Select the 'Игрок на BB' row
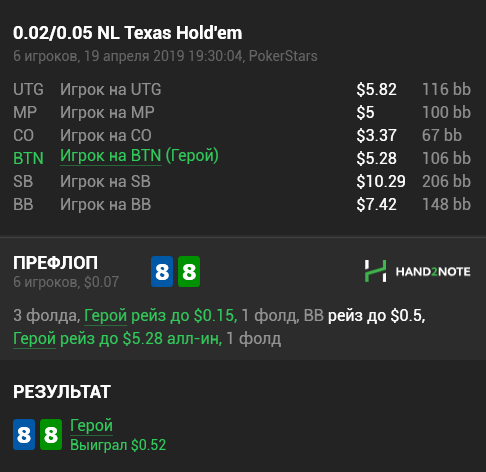 [242, 204]
